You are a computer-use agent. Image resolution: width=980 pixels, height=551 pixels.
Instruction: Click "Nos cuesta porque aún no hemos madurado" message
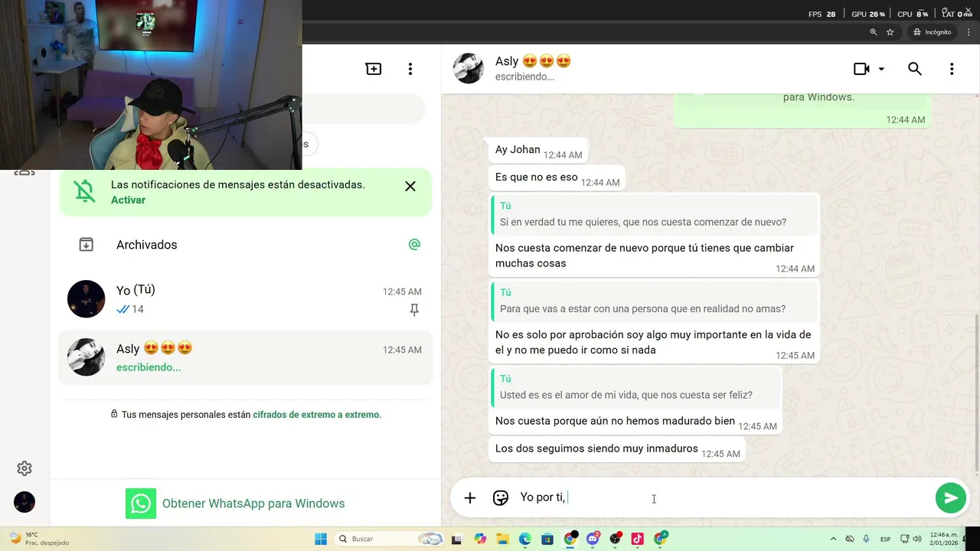pyautogui.click(x=615, y=421)
